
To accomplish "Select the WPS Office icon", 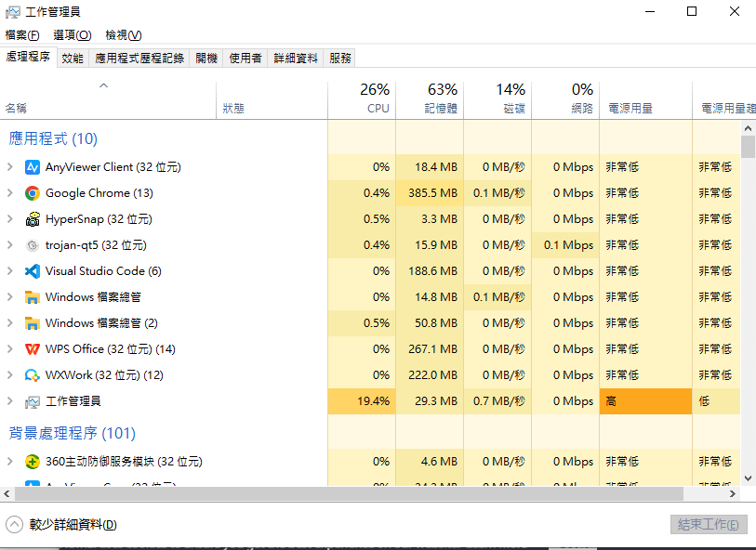I will (x=33, y=349).
